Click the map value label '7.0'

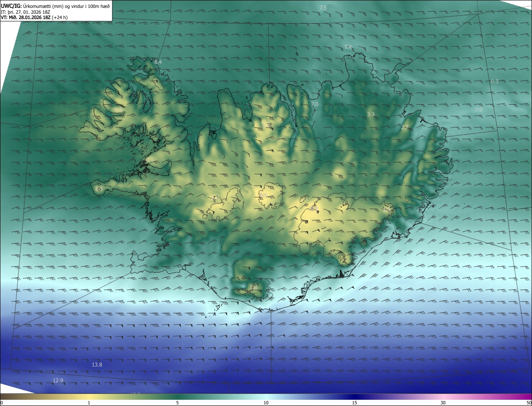[x=315, y=104]
